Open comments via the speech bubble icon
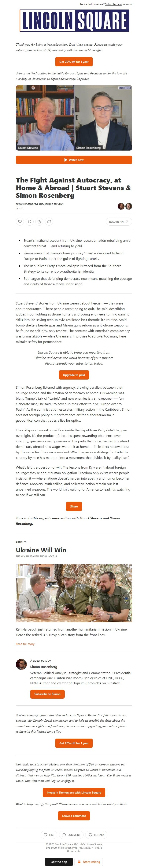Image resolution: width=148 pixels, height=868 pixels. point(30,221)
